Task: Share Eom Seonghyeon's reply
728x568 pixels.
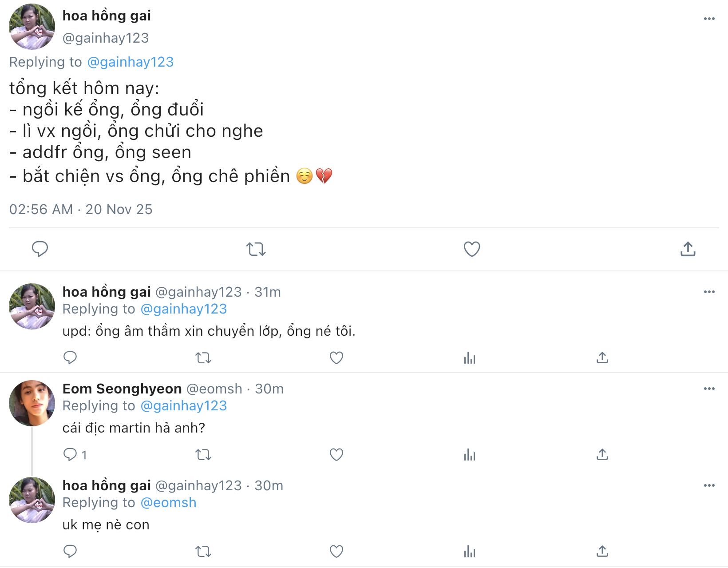Action: coord(602,454)
